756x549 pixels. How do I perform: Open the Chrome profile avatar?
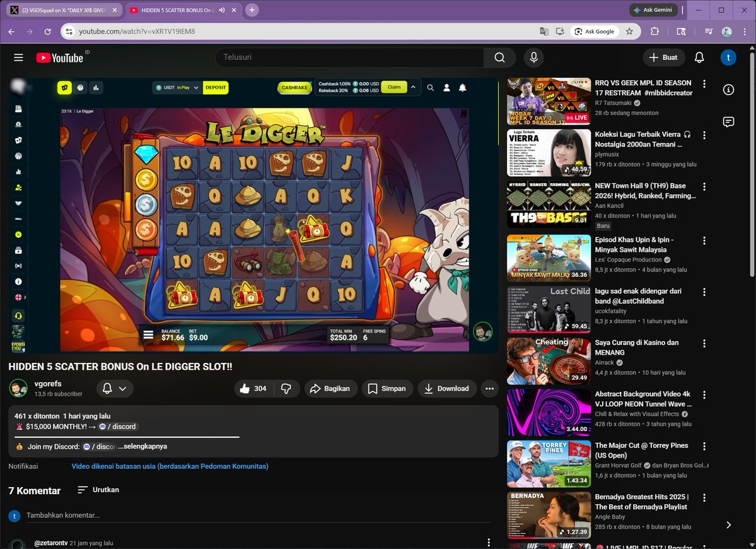(x=726, y=32)
